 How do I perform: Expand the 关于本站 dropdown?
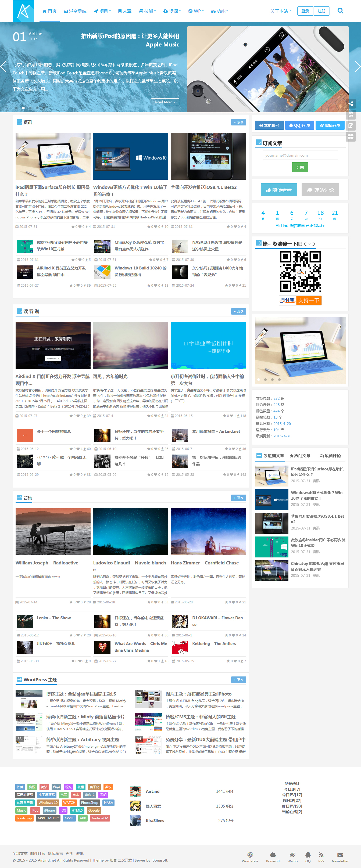(281, 11)
